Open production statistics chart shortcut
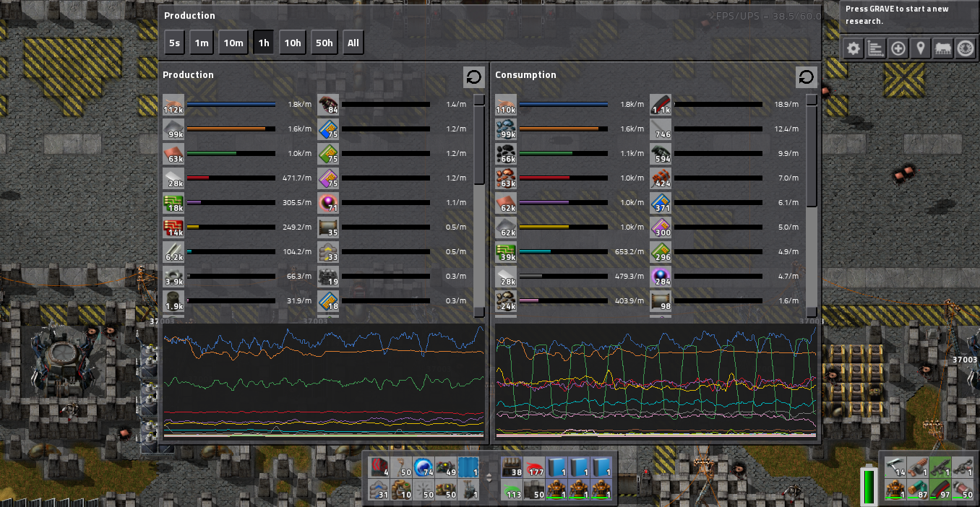The width and height of the screenshot is (980, 507). click(876, 48)
